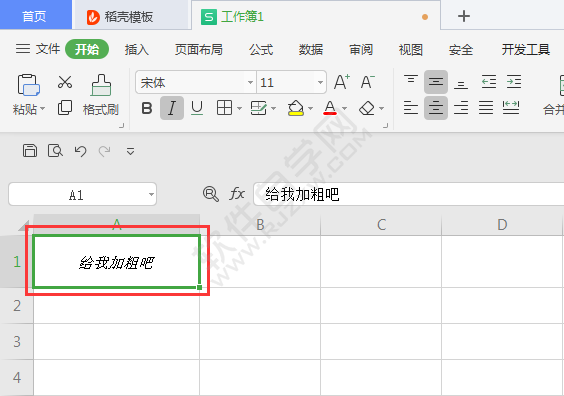Select the 开始 ribbon tab
Viewport: 564px width, 396px height.
(87, 49)
